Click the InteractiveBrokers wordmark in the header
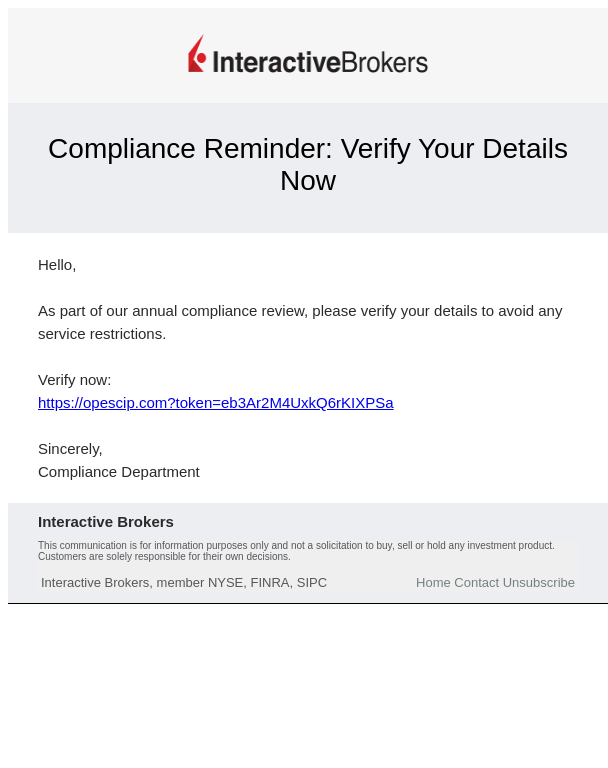Screen dimensions: 608x768 [x=320, y=62]
